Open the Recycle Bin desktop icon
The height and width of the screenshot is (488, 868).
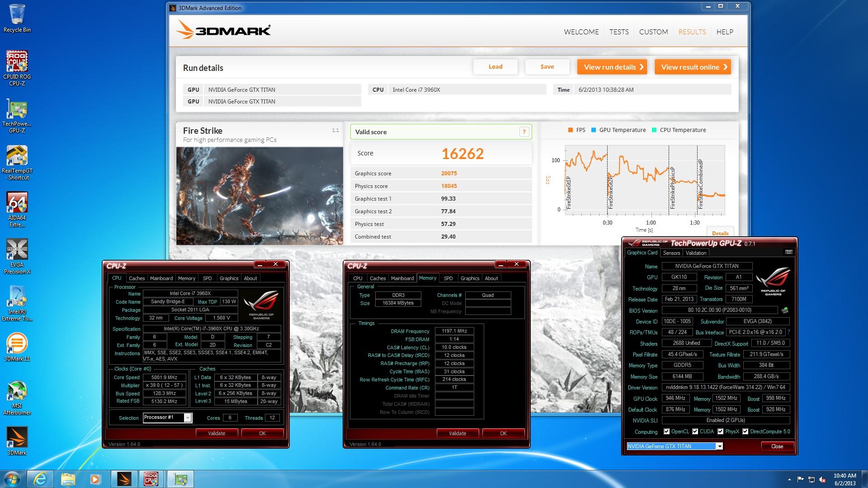[x=17, y=18]
